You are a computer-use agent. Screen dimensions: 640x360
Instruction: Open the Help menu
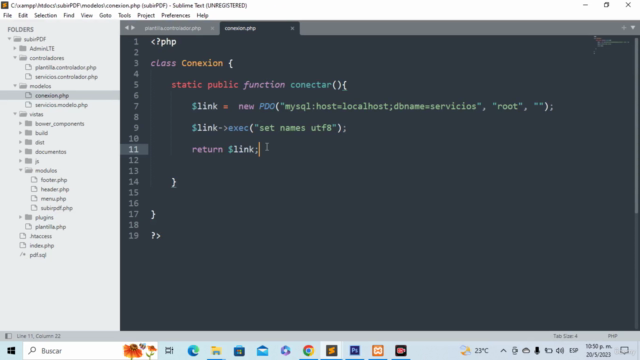click(202, 16)
